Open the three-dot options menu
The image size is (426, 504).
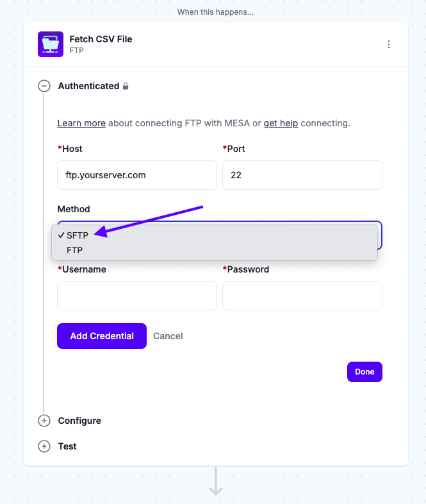(x=389, y=44)
